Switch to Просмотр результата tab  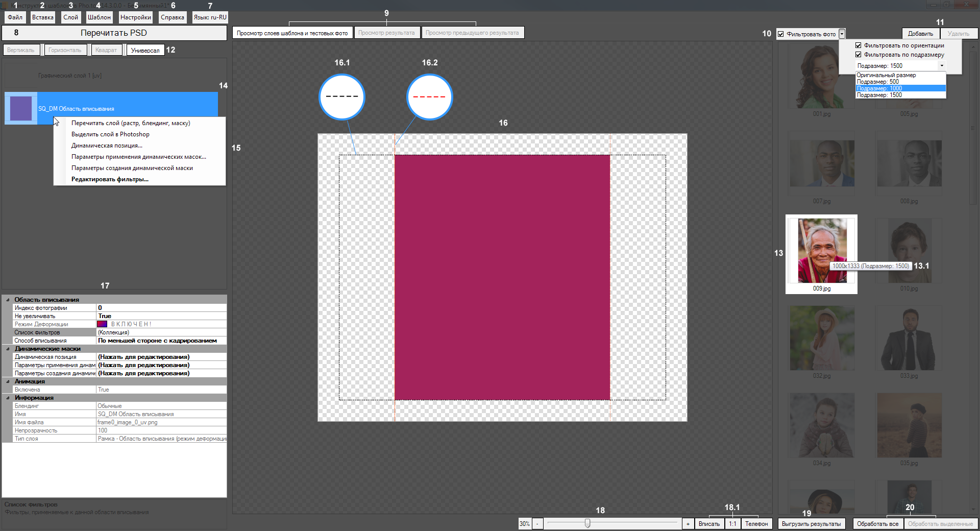point(386,33)
